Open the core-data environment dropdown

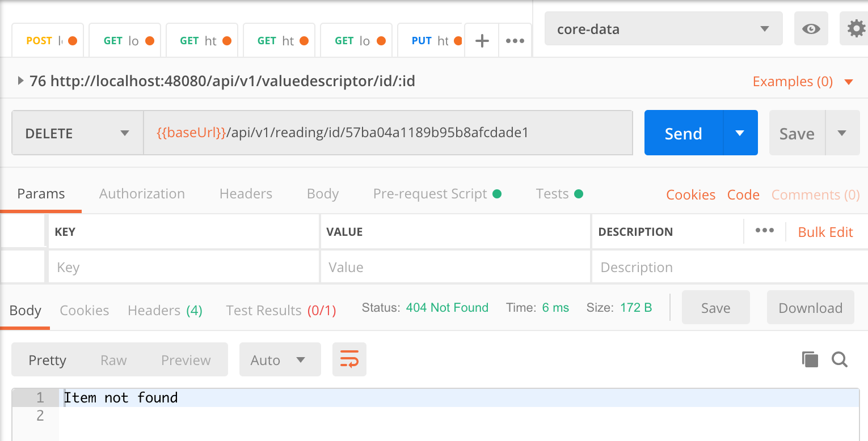[663, 28]
